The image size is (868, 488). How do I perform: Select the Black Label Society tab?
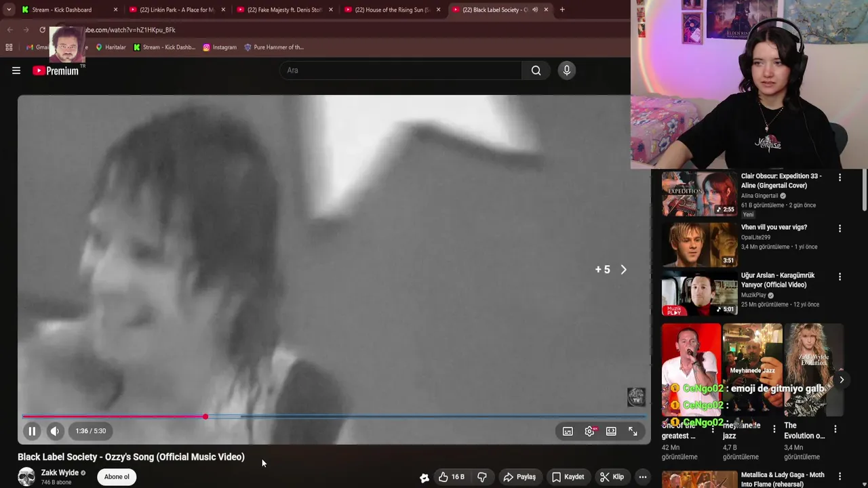(x=492, y=9)
